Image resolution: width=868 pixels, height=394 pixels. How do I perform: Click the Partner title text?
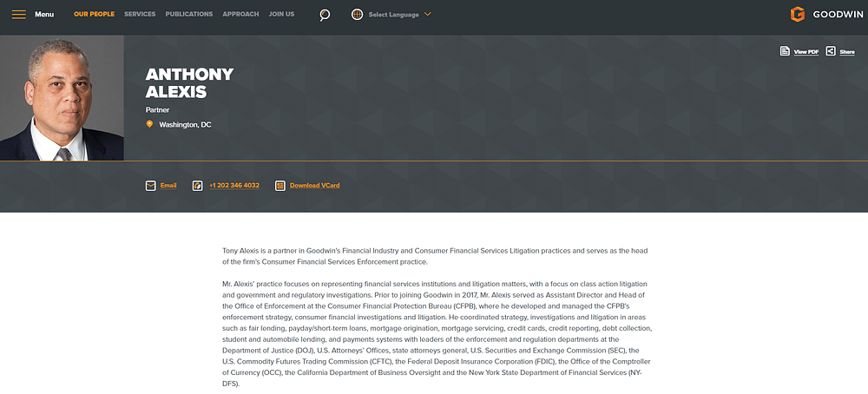click(157, 110)
